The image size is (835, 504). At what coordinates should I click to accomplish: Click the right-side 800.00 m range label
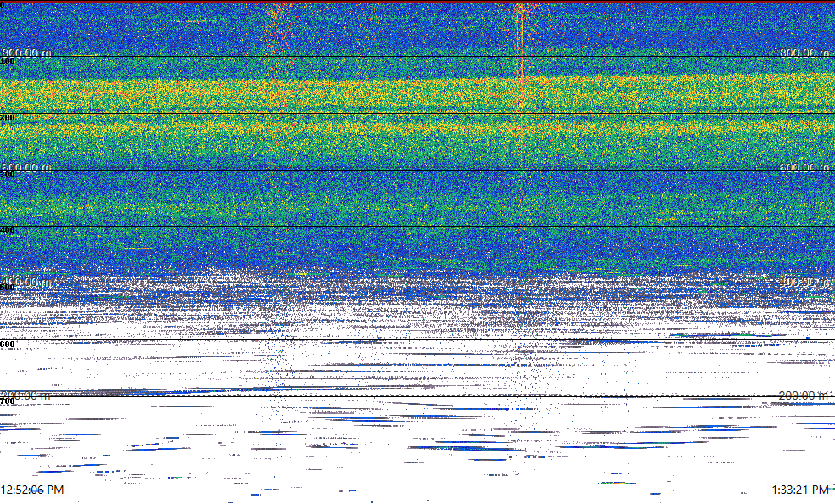tap(804, 53)
